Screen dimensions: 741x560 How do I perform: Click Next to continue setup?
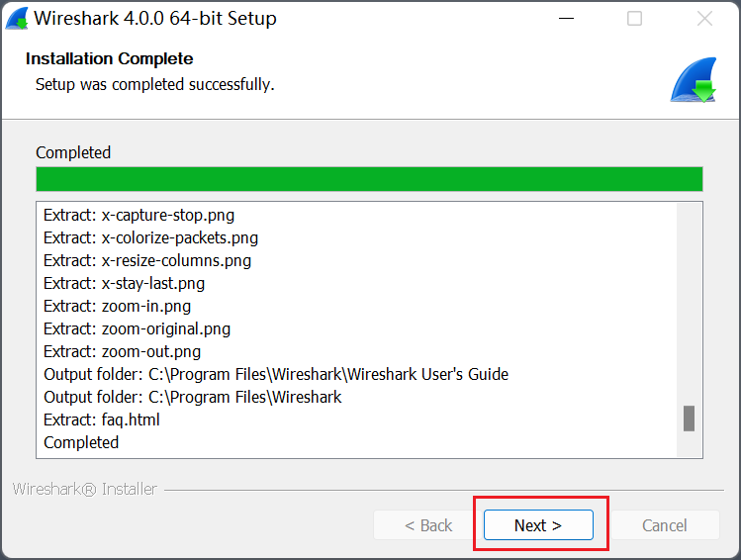coord(538,525)
